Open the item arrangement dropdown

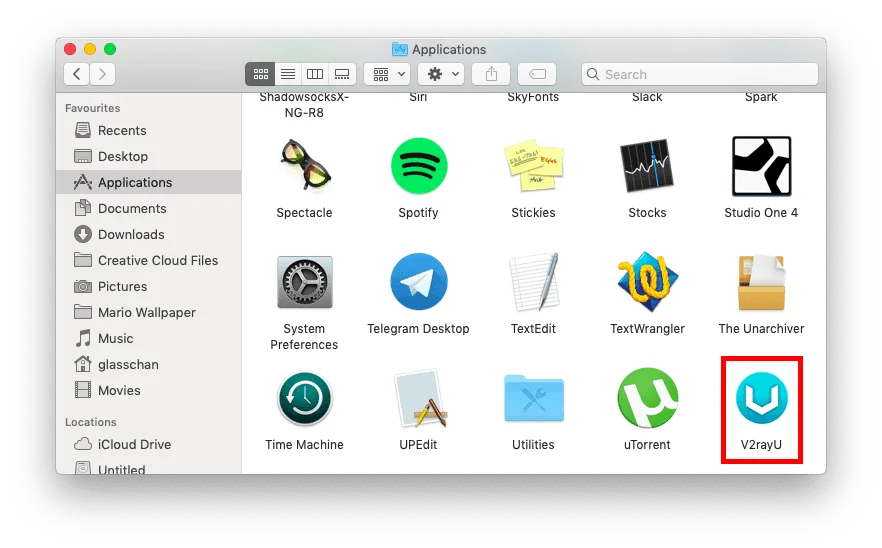pos(386,74)
